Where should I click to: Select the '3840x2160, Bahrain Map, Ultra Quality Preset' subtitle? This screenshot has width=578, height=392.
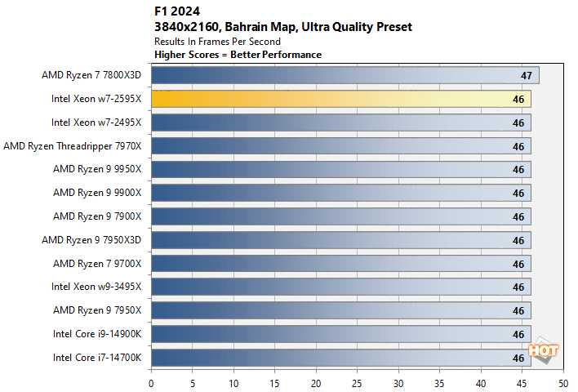click(x=283, y=27)
